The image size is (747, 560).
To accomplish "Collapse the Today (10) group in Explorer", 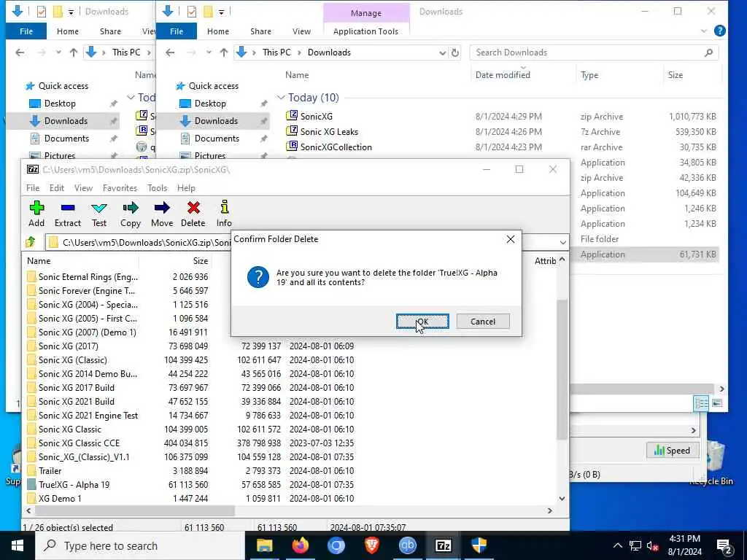I will (281, 98).
